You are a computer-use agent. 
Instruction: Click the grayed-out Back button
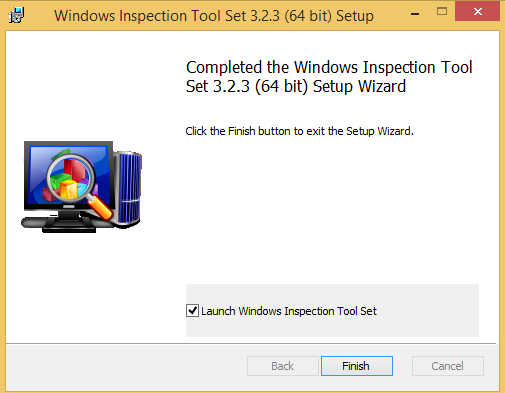coord(283,366)
